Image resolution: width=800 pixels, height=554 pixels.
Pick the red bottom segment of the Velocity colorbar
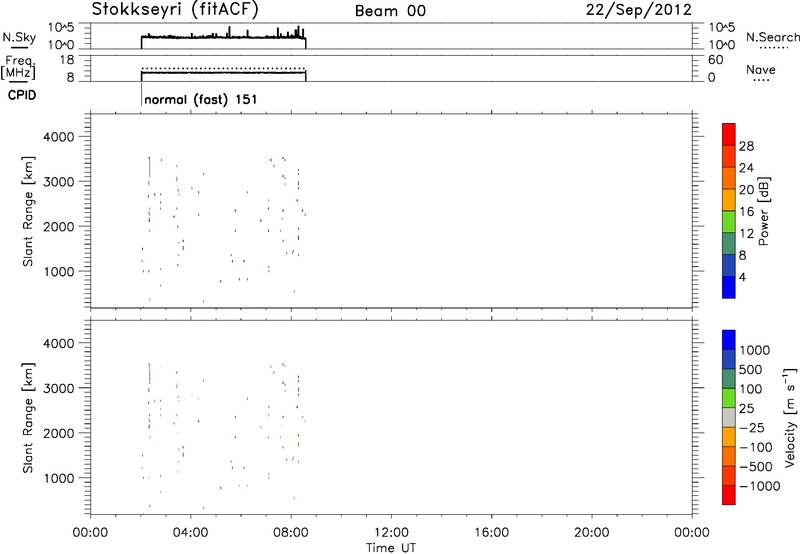pyautogui.click(x=729, y=495)
